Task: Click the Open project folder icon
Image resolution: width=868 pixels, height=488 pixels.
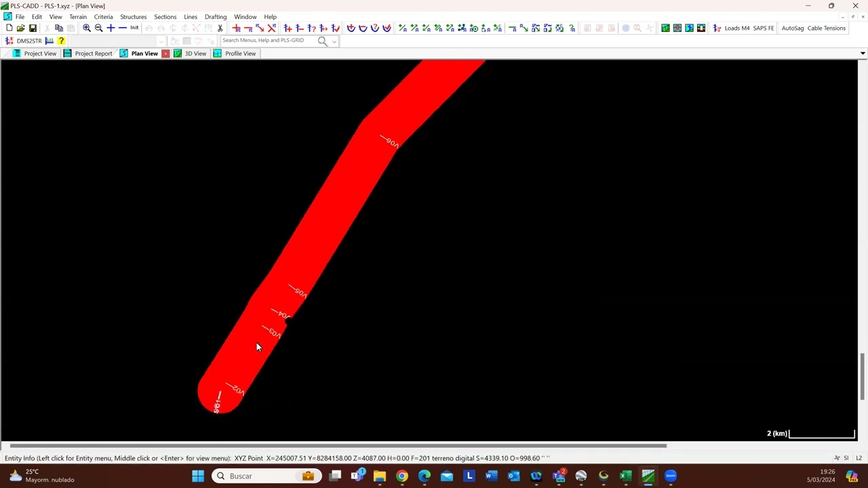Action: 20,28
